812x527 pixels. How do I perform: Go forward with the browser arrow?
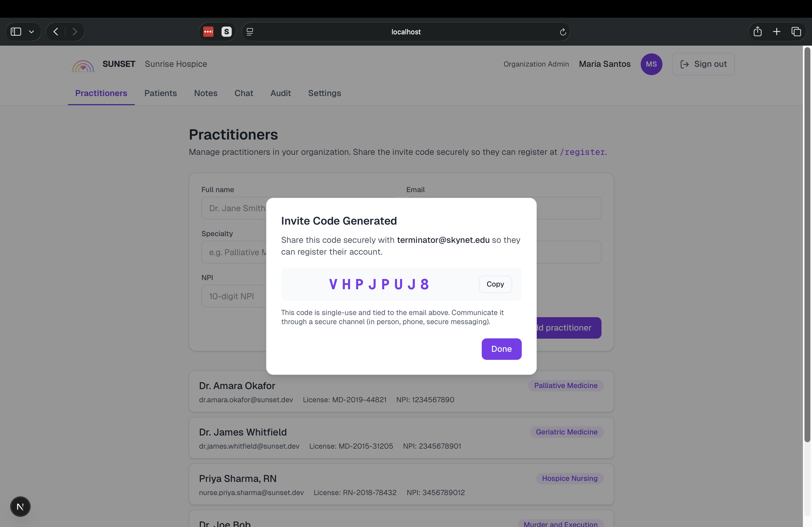(x=75, y=32)
